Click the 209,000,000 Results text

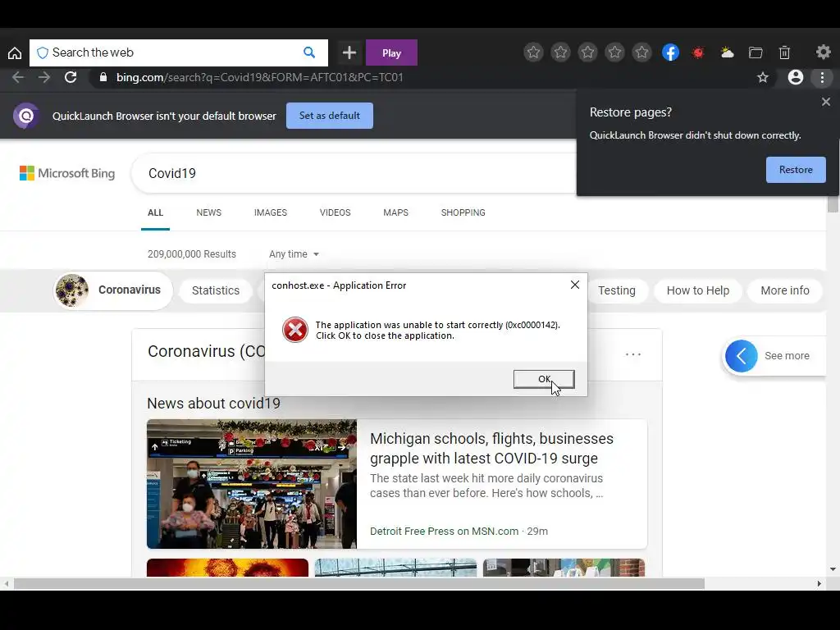point(192,254)
